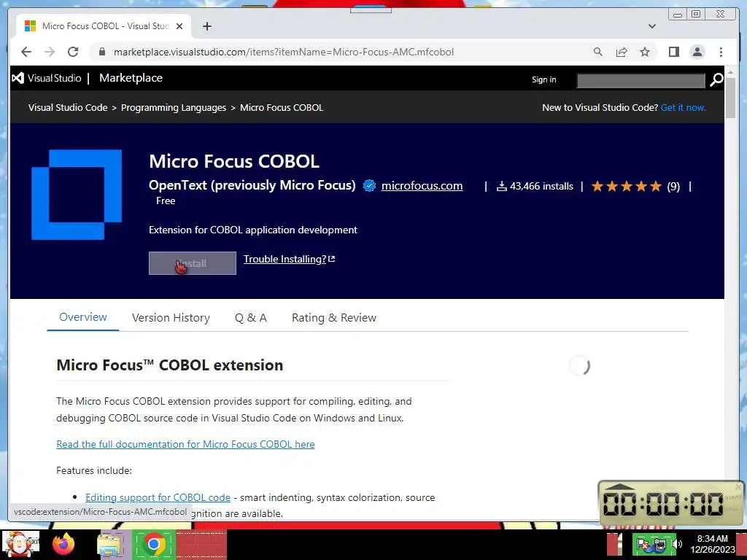Viewport: 747px width, 560px height.
Task: Click the page vertical scrollbar thumb
Action: [730, 98]
